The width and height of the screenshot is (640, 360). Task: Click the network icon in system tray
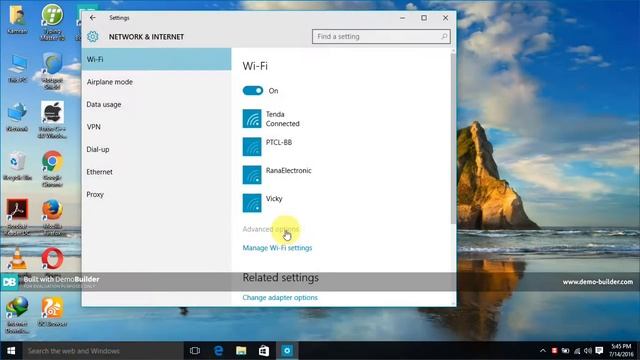pyautogui.click(x=577, y=351)
